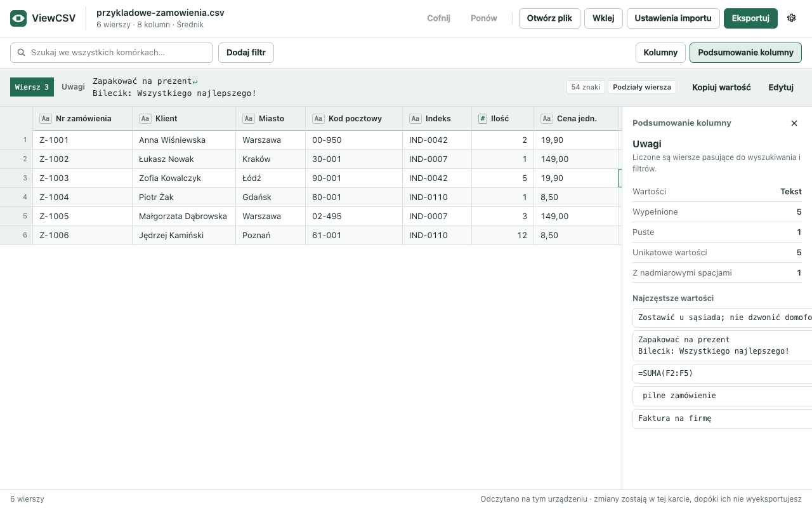The width and height of the screenshot is (812, 508).
Task: Click number type icon of Ilość column
Action: point(483,118)
